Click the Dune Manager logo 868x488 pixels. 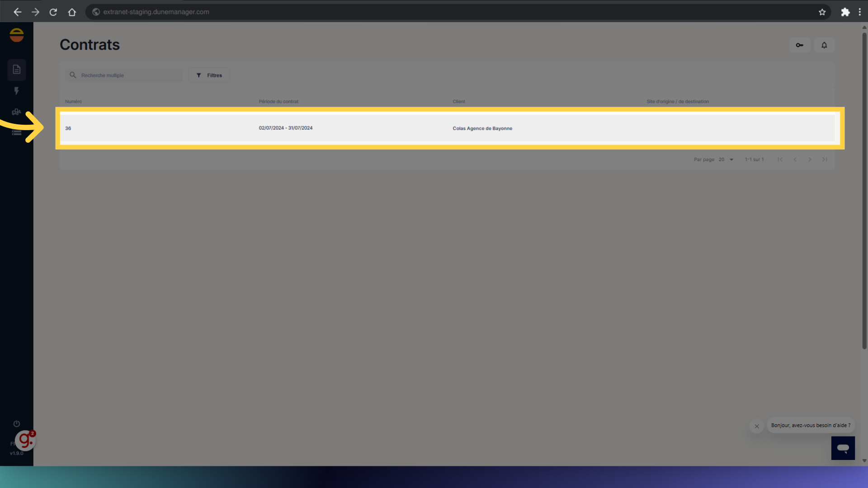(x=17, y=35)
